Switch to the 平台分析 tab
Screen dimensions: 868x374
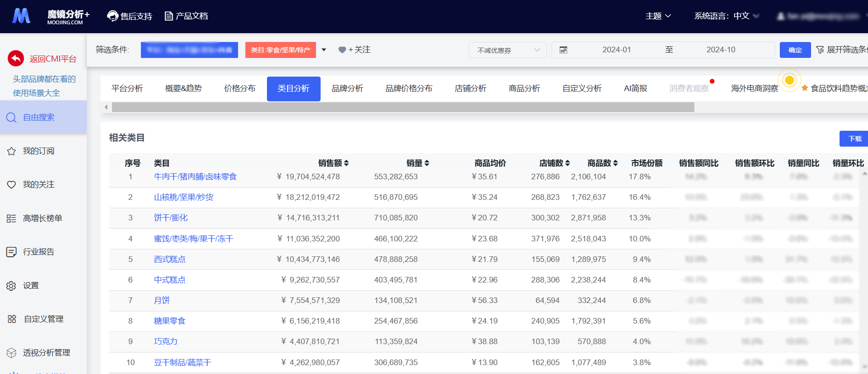click(127, 88)
